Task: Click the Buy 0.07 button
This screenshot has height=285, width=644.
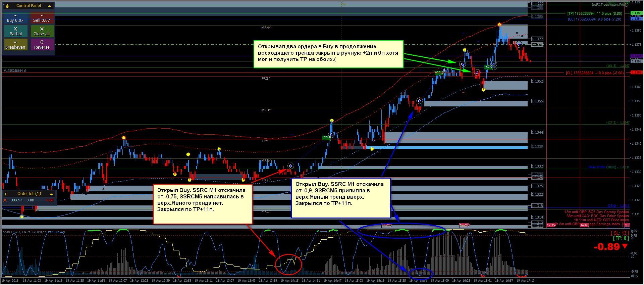Action: pos(15,18)
